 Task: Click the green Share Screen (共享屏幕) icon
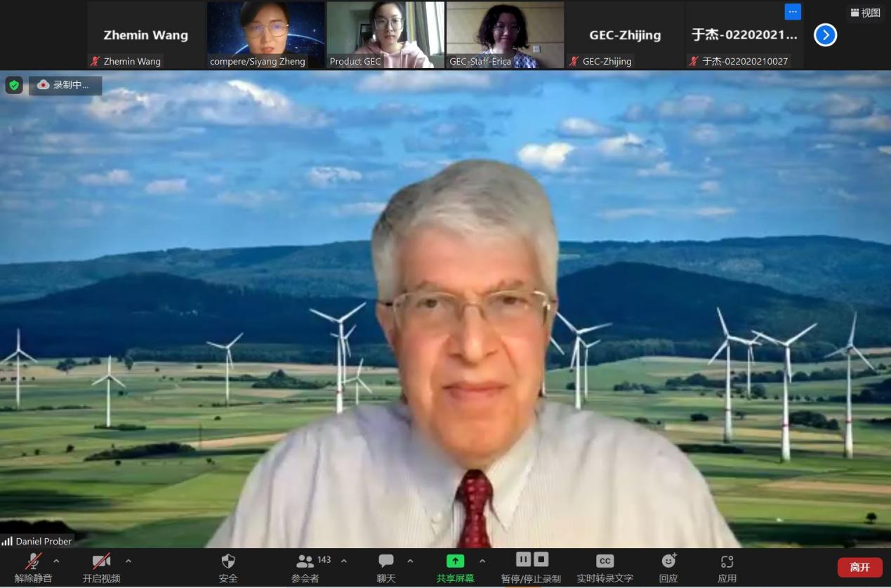pyautogui.click(x=455, y=561)
